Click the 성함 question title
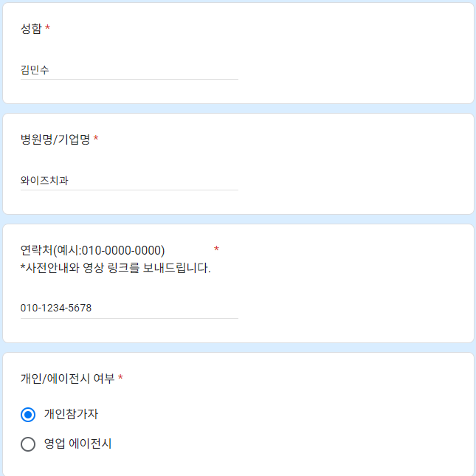This screenshot has height=476, width=476. [x=31, y=29]
